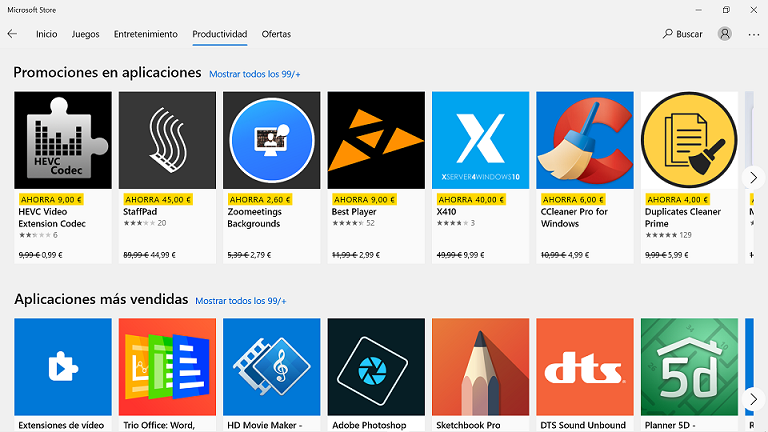Screen dimensions: 768x432
Task: Open Planner 5D app icon
Action: click(689, 367)
